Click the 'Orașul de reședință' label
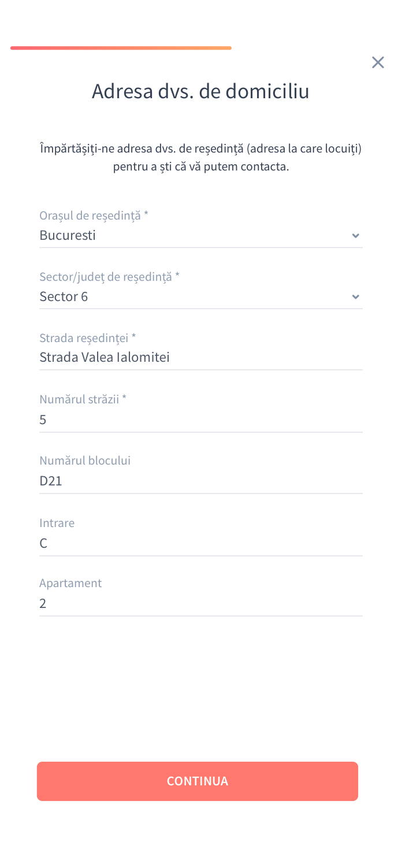 [94, 216]
